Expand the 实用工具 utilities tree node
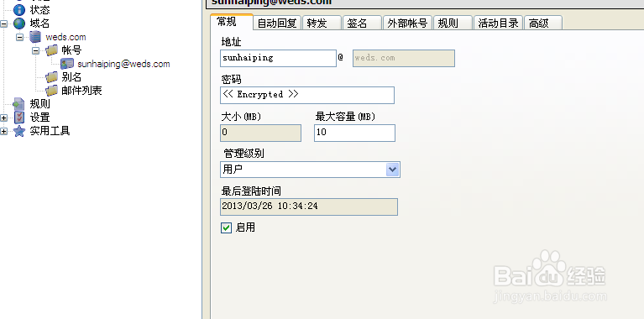The image size is (644, 319). (3, 131)
